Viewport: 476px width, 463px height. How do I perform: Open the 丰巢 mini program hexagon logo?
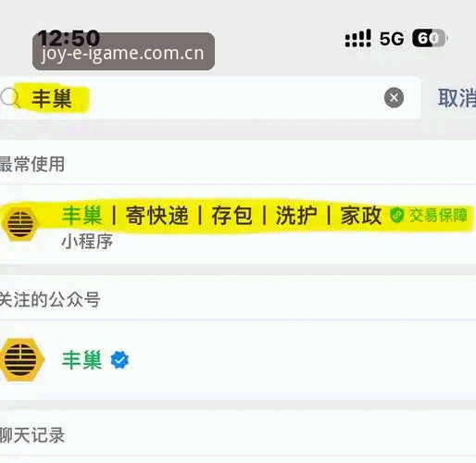(20, 224)
